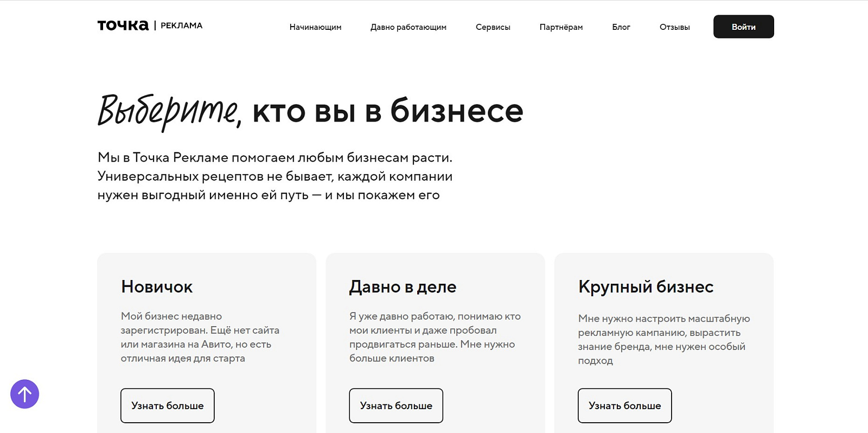This screenshot has height=433, width=868.
Task: Select the Новичок card heading
Action: 157,286
